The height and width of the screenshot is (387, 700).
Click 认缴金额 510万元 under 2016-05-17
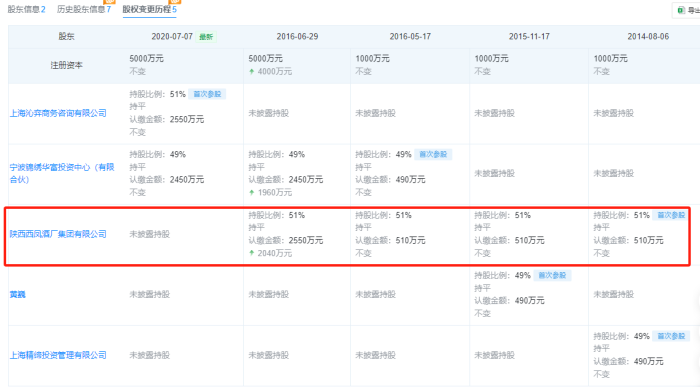tap(390, 240)
